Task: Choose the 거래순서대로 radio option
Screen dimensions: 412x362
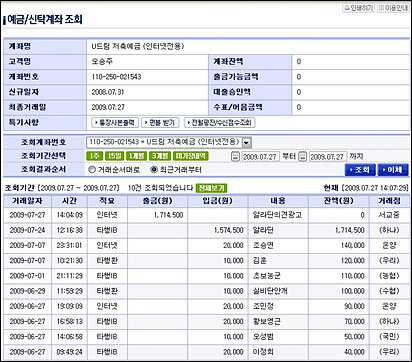Action: (92, 170)
